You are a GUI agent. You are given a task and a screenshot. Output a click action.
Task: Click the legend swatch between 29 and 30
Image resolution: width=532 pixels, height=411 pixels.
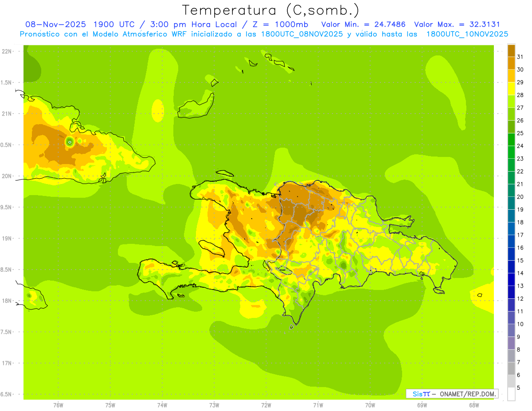coord(511,76)
